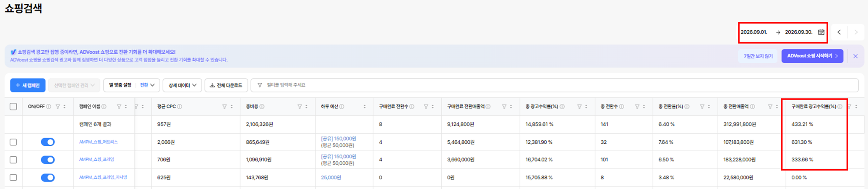Image resolution: width=868 pixels, height=189 pixels.
Task: Show info for 평균 CPC header
Action: pyautogui.click(x=180, y=107)
